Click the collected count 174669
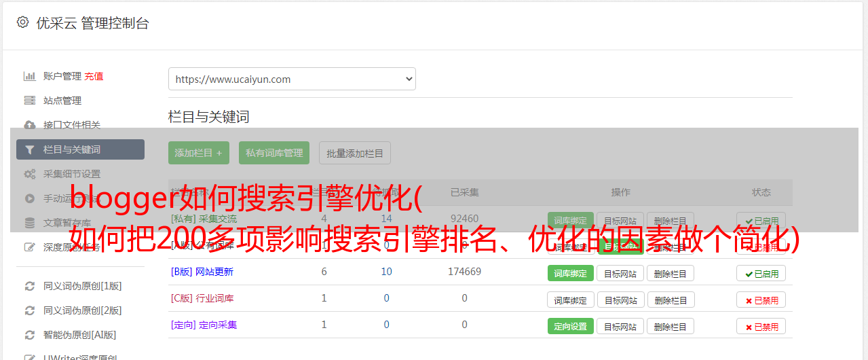The image size is (868, 360). [x=464, y=272]
